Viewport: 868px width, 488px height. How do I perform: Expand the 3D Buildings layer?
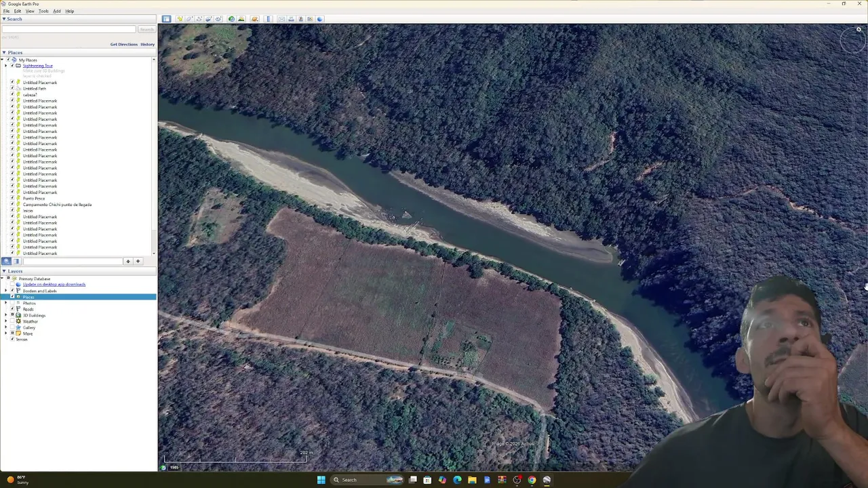(6, 315)
